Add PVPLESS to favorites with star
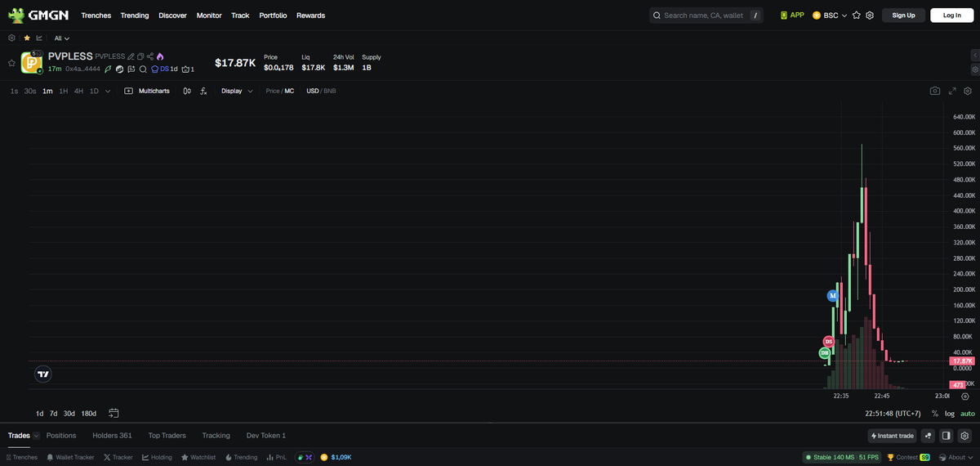Image resolution: width=980 pixels, height=466 pixels. coord(11,63)
